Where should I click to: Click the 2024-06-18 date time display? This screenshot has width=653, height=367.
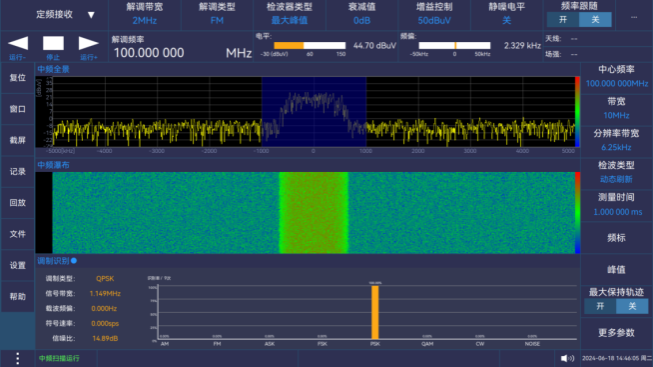coord(617,358)
